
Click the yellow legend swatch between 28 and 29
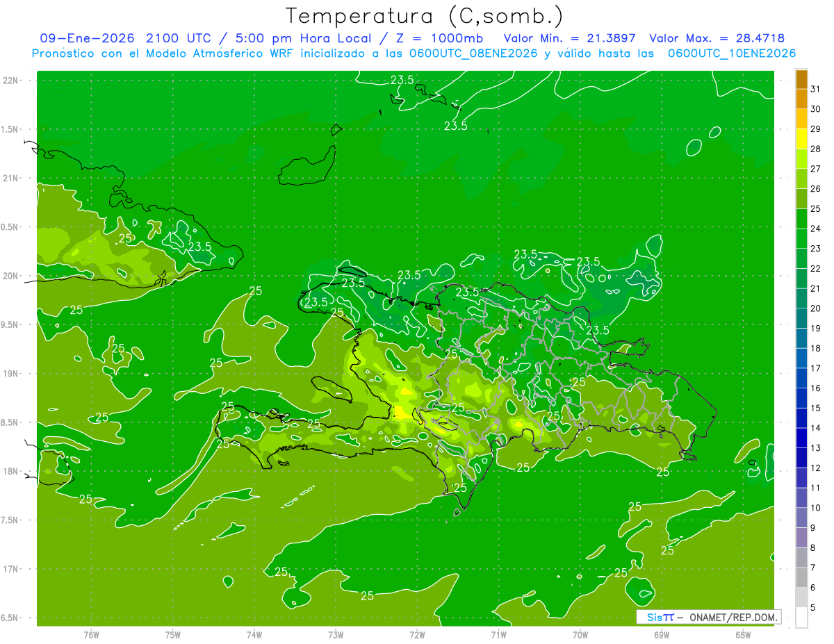tap(801, 139)
